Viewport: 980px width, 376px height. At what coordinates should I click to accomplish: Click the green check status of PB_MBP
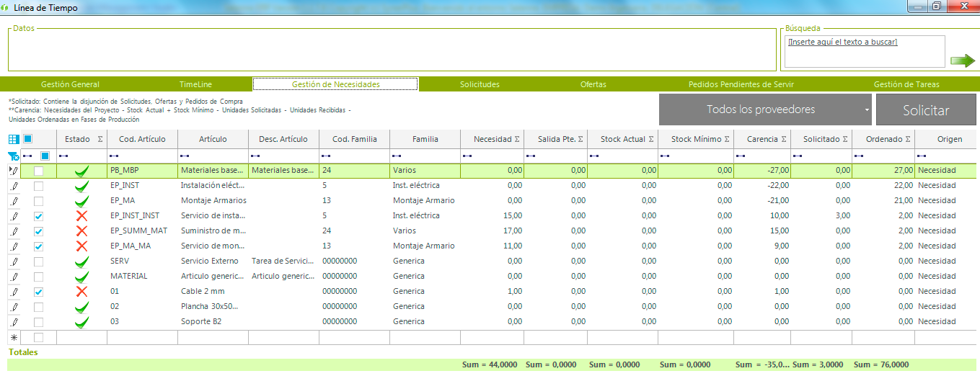[x=81, y=171]
